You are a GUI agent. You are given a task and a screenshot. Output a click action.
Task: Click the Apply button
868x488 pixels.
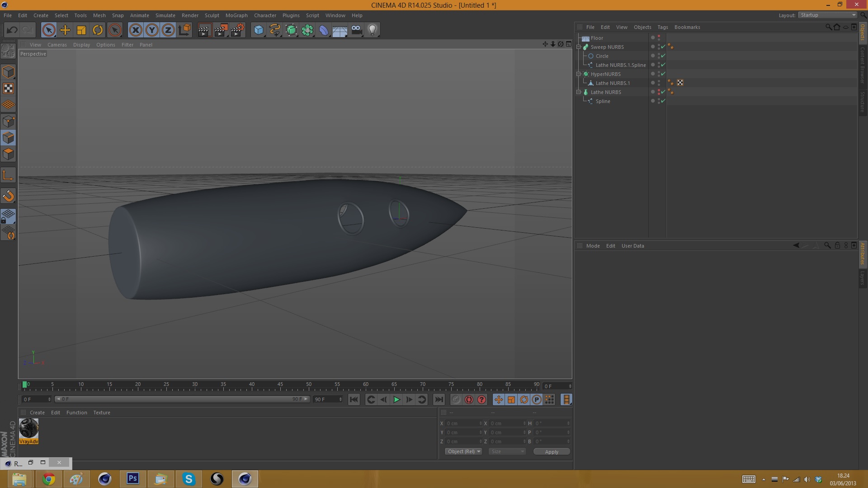coord(552,451)
